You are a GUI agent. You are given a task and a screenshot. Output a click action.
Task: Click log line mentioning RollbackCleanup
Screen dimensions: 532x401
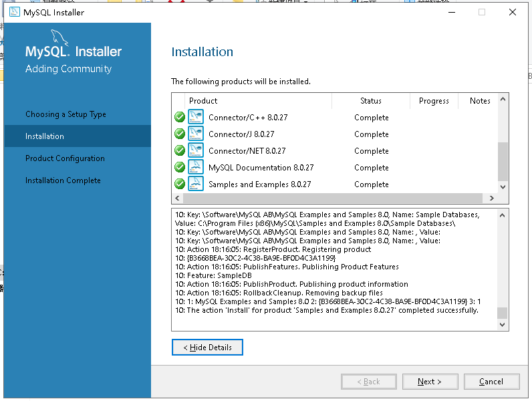pos(279,293)
